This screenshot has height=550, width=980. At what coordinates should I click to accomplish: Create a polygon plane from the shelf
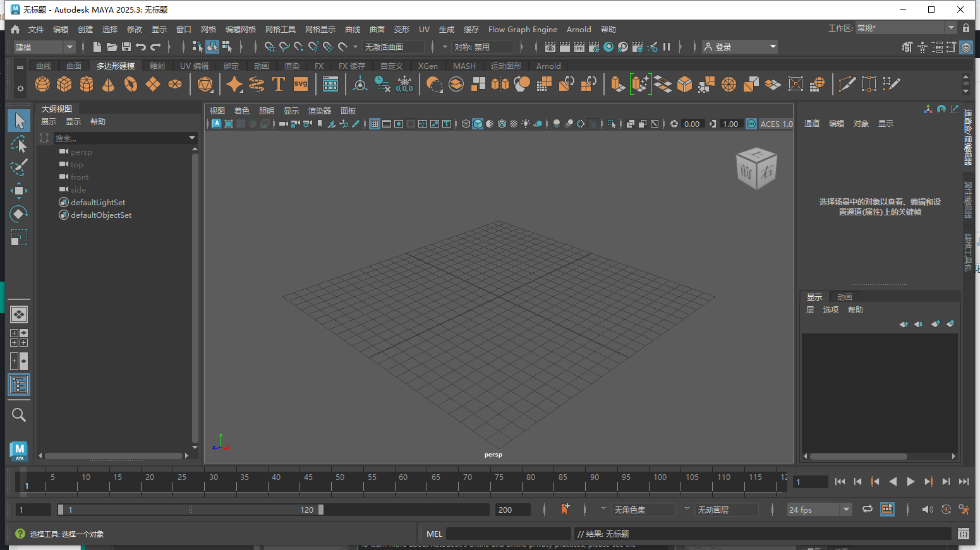coord(153,84)
